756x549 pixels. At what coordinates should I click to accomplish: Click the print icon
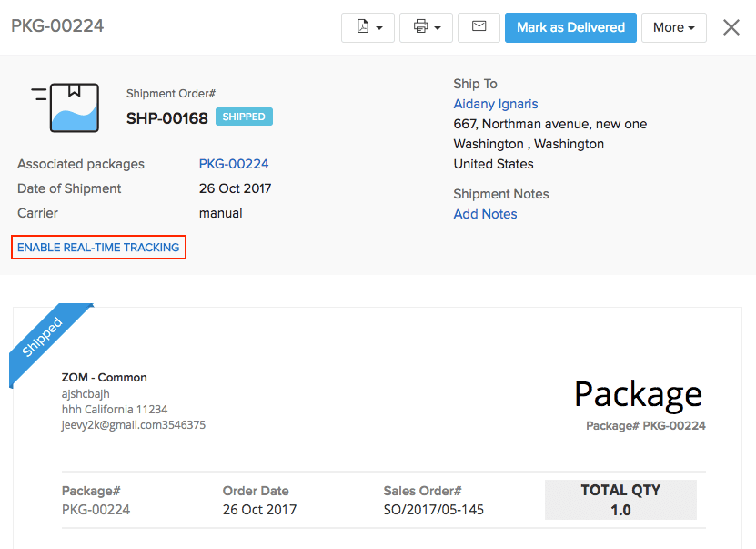coord(420,27)
